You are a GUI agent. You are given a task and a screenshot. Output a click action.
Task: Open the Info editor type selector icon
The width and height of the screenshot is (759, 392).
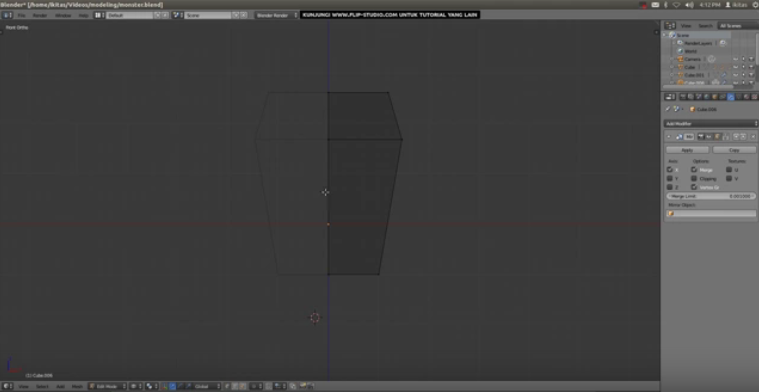[x=7, y=15]
